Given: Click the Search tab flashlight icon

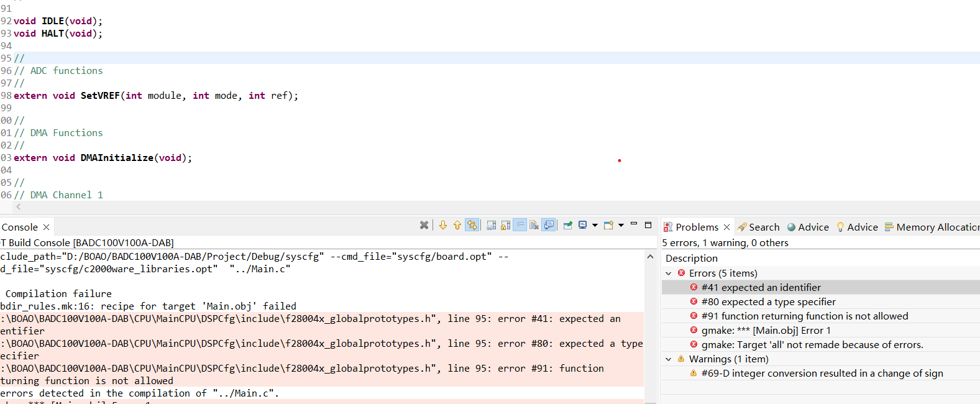Looking at the screenshot, I should pyautogui.click(x=742, y=227).
